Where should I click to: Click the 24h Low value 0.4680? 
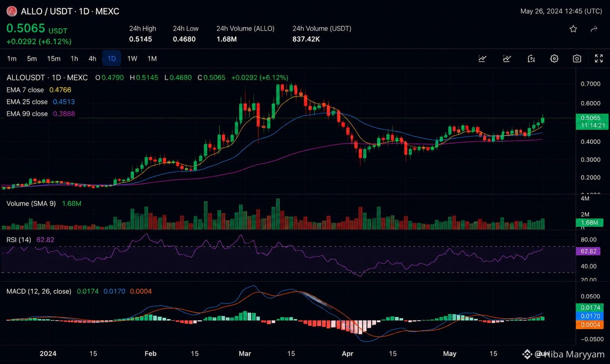(x=184, y=39)
